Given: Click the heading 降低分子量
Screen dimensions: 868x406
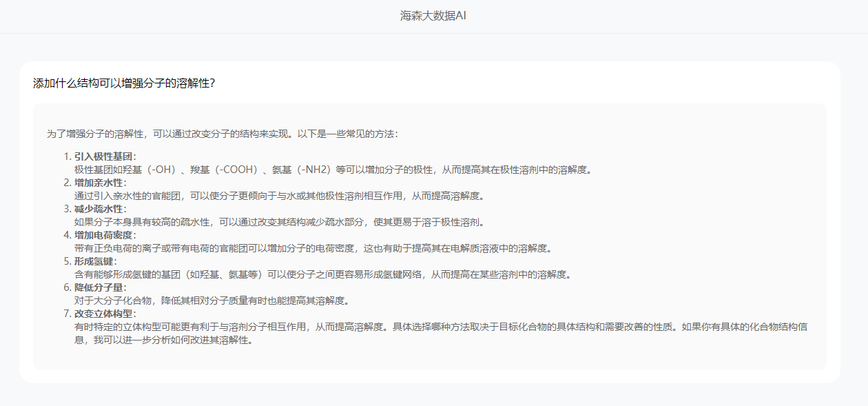Looking at the screenshot, I should [x=100, y=287].
